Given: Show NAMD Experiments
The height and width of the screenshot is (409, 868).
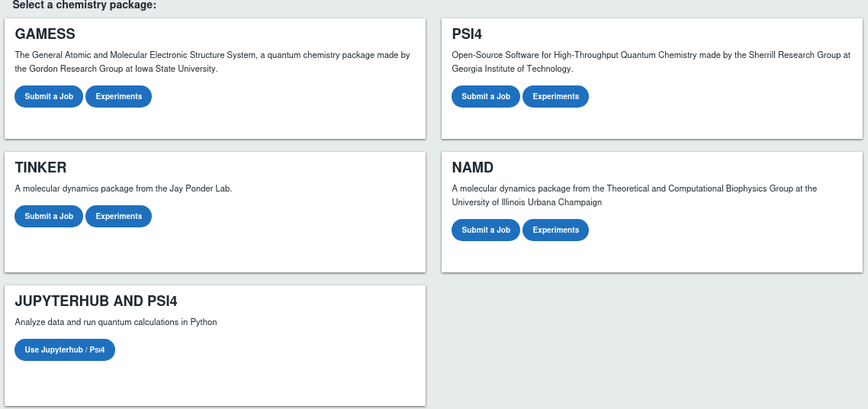Looking at the screenshot, I should 556,230.
